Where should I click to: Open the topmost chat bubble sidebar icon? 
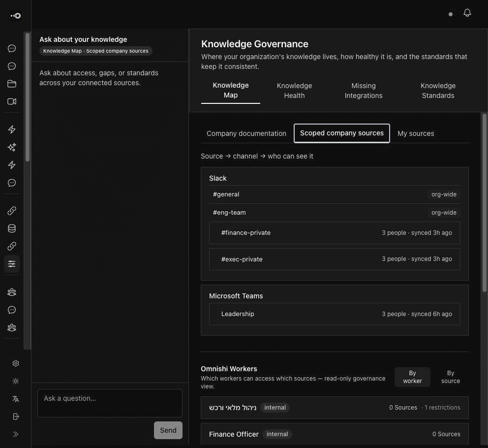[12, 48]
